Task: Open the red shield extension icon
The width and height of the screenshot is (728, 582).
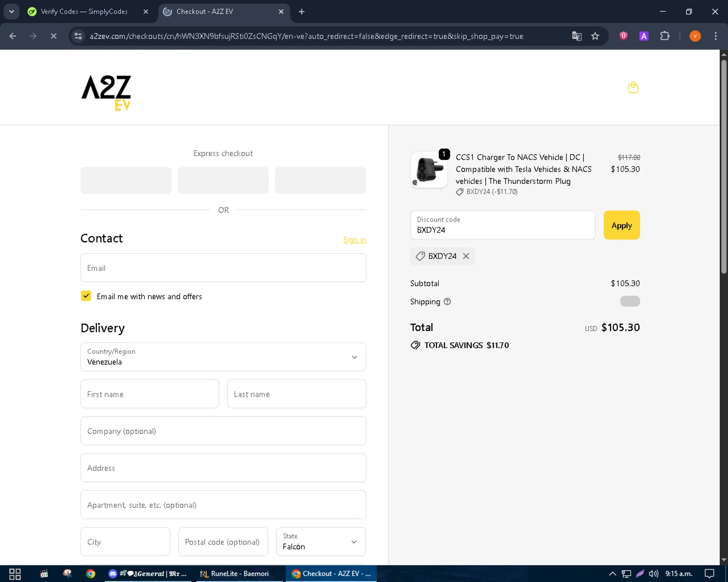Action: pyautogui.click(x=624, y=36)
